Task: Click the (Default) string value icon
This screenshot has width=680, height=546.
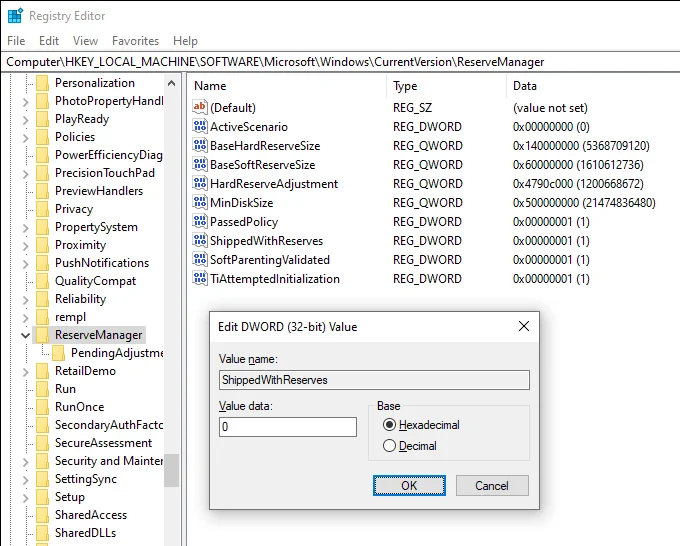Action: tap(199, 107)
